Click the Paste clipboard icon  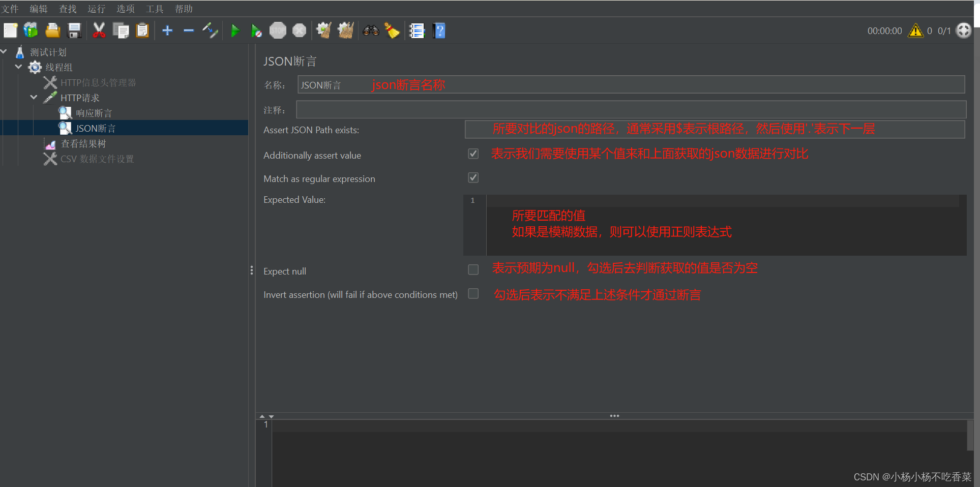[x=143, y=31]
